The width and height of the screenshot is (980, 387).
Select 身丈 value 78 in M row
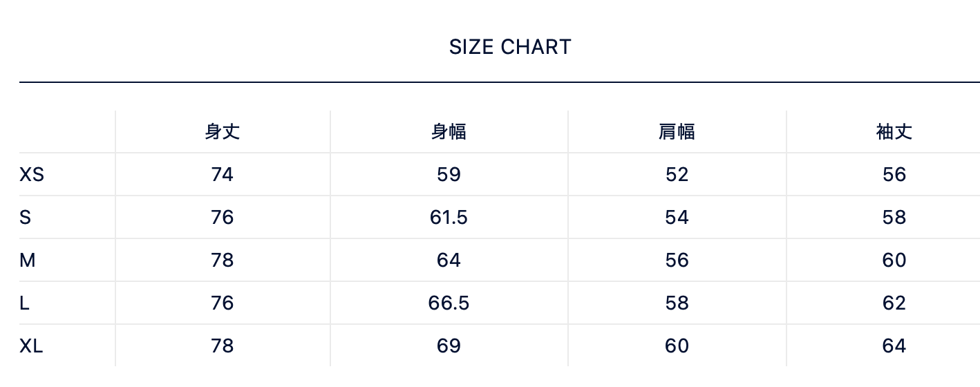(x=223, y=261)
